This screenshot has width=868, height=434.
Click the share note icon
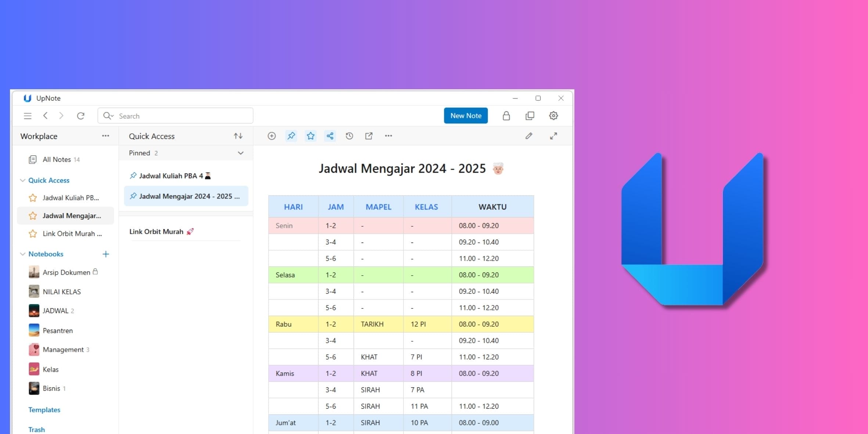click(330, 136)
